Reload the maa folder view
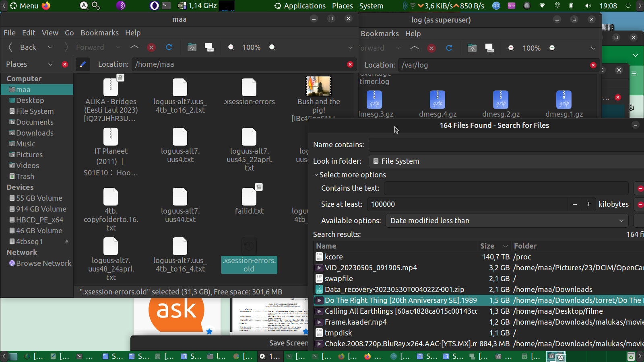The height and width of the screenshot is (362, 644). [169, 47]
